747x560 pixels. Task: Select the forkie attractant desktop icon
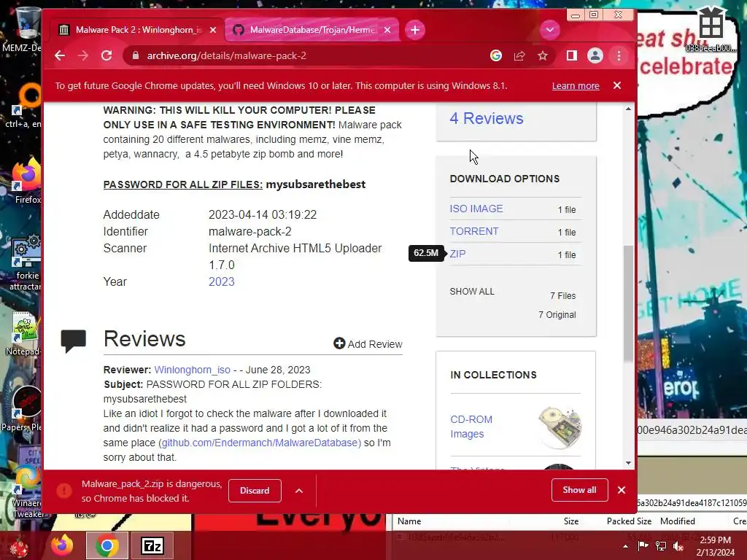tap(26, 262)
